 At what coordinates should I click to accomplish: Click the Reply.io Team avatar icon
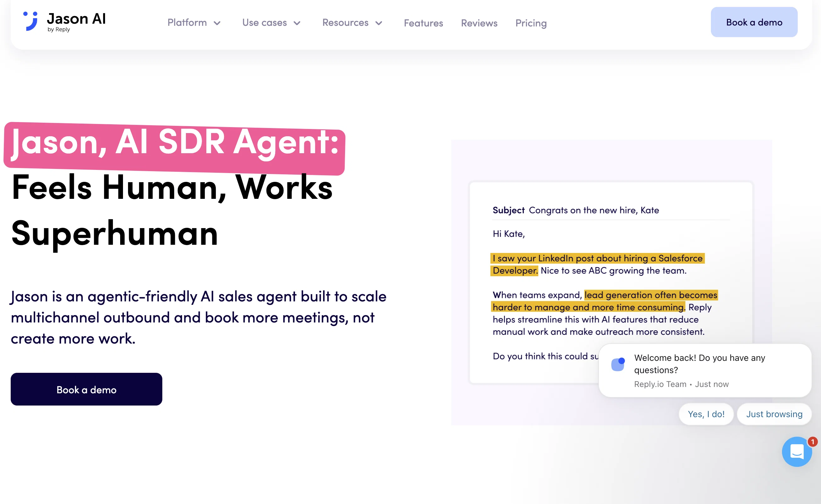[618, 364]
